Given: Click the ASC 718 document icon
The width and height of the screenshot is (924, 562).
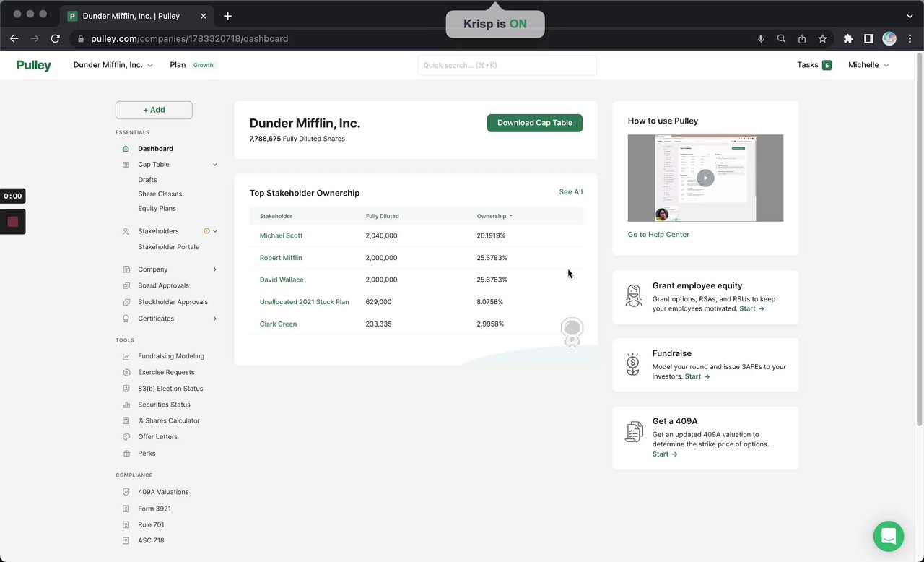Looking at the screenshot, I should pos(126,540).
